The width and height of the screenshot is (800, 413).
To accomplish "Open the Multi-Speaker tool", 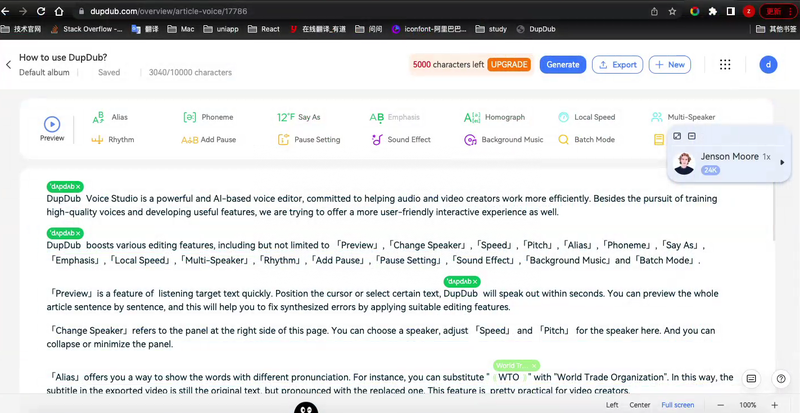I will tap(683, 117).
